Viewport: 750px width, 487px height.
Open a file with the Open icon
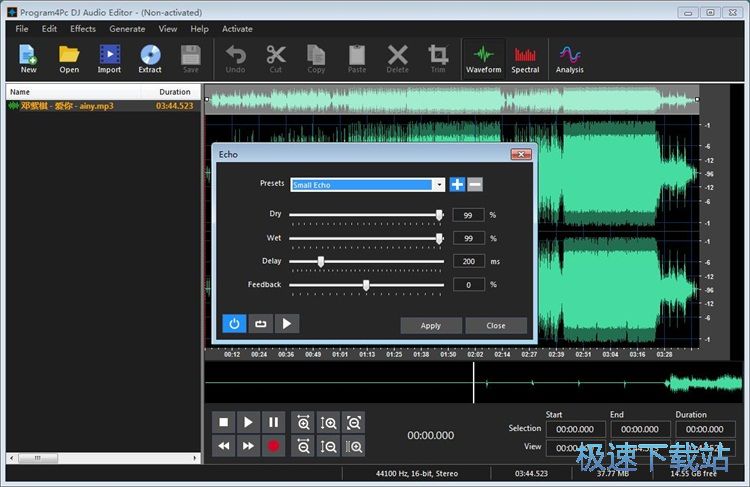coord(69,58)
